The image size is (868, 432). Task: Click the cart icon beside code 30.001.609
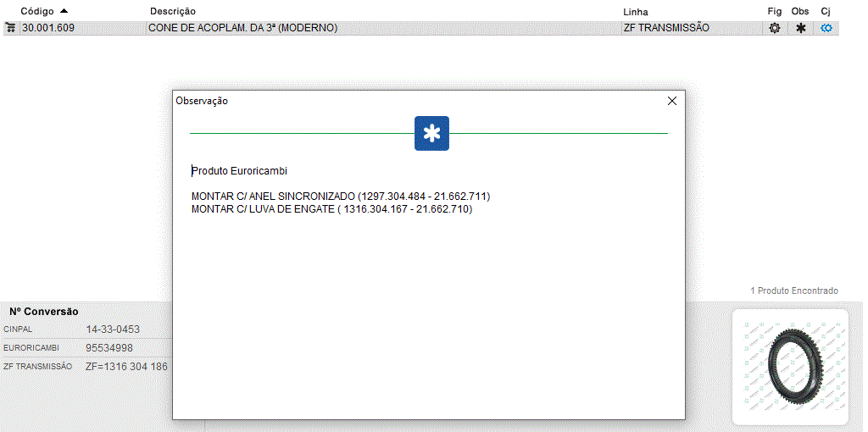pos(10,28)
